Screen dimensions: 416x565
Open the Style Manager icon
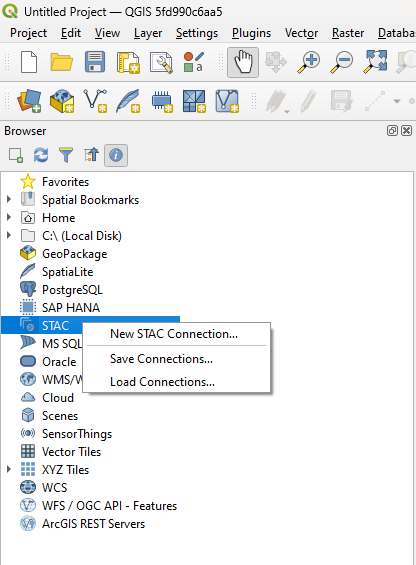pos(194,62)
